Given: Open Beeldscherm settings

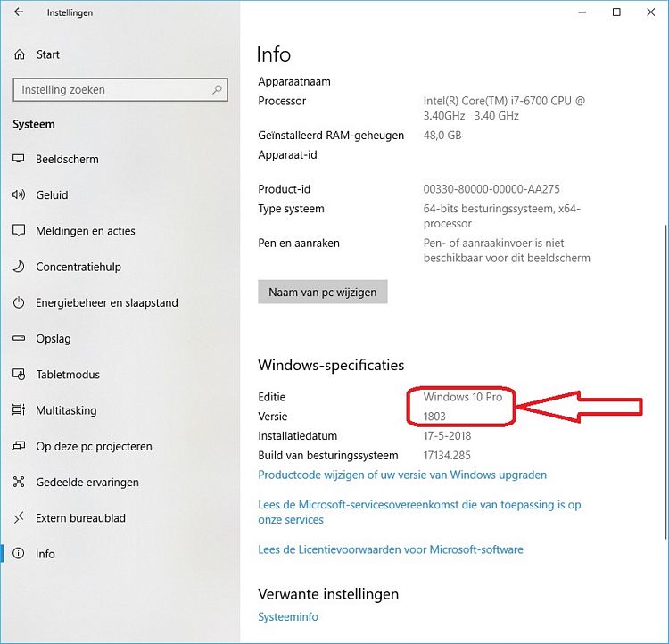Looking at the screenshot, I should [x=67, y=159].
